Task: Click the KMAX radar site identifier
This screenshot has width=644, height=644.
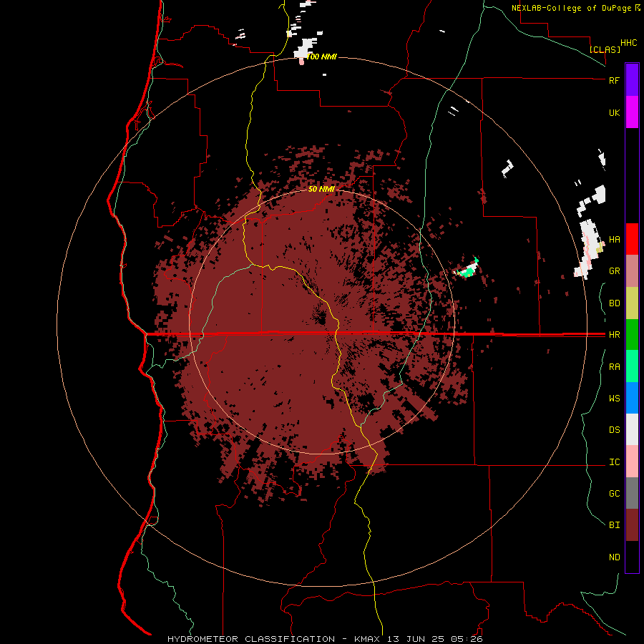Action: (x=367, y=639)
